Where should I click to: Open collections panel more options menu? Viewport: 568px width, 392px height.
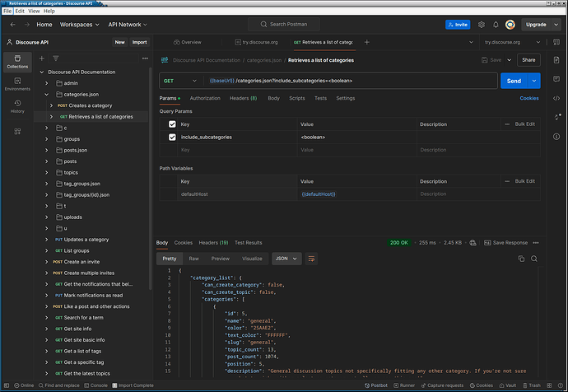(x=145, y=58)
